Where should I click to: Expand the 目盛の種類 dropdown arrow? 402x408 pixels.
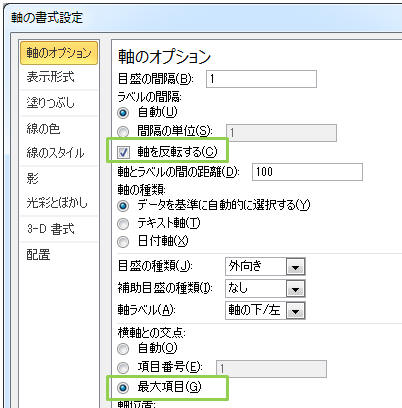295,267
